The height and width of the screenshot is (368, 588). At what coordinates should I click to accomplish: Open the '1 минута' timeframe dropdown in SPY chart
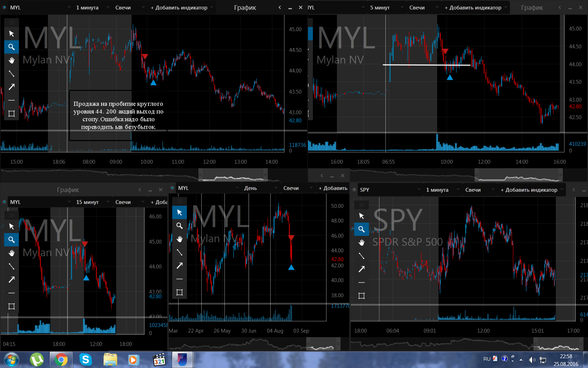pyautogui.click(x=442, y=190)
